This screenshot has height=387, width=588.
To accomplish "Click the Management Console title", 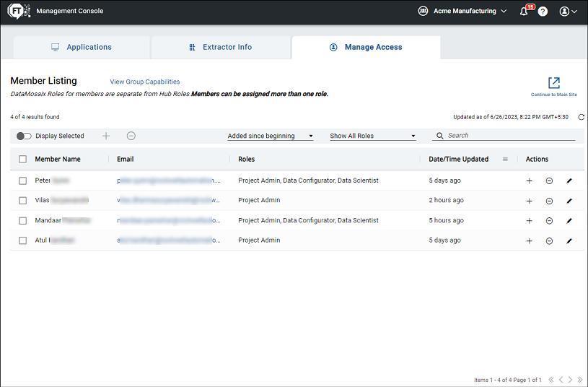I will click(70, 11).
